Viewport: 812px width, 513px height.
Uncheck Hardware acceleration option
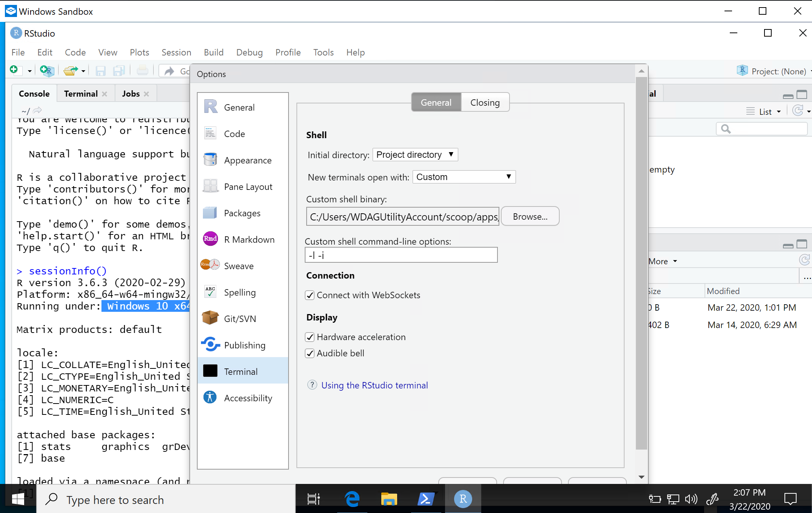coord(310,337)
